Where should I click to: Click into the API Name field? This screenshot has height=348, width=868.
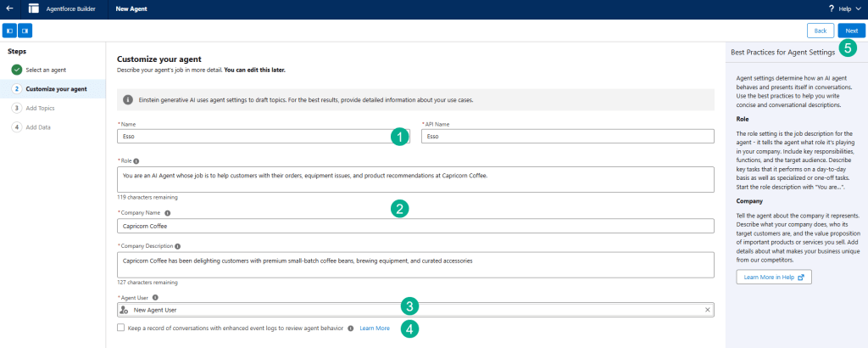566,136
